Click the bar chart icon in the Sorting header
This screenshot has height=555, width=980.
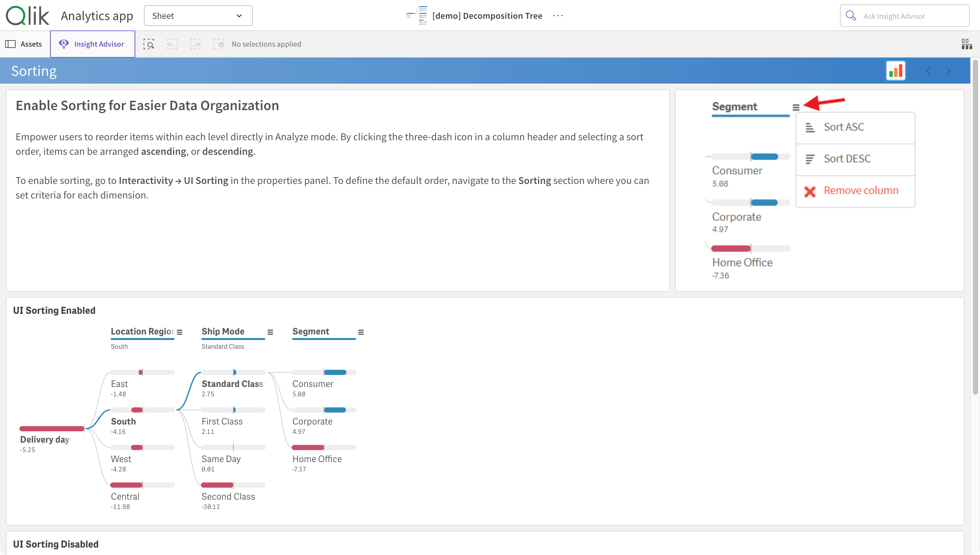(895, 71)
